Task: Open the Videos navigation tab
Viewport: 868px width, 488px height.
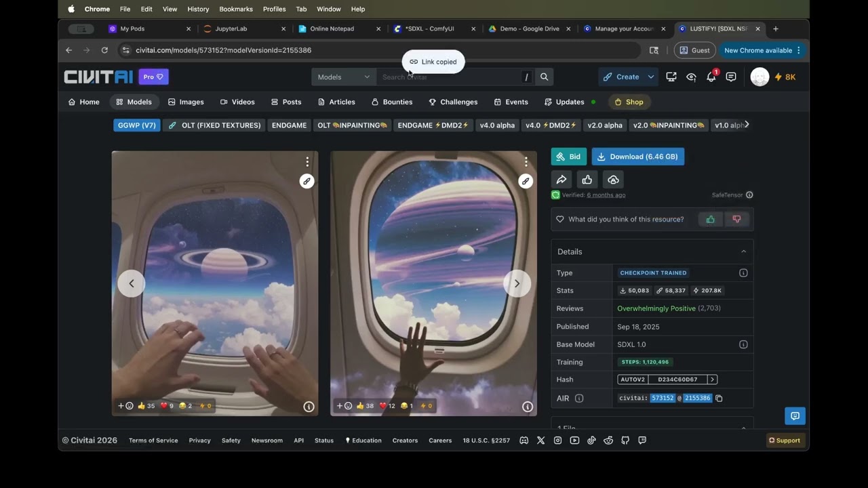Action: pyautogui.click(x=237, y=102)
